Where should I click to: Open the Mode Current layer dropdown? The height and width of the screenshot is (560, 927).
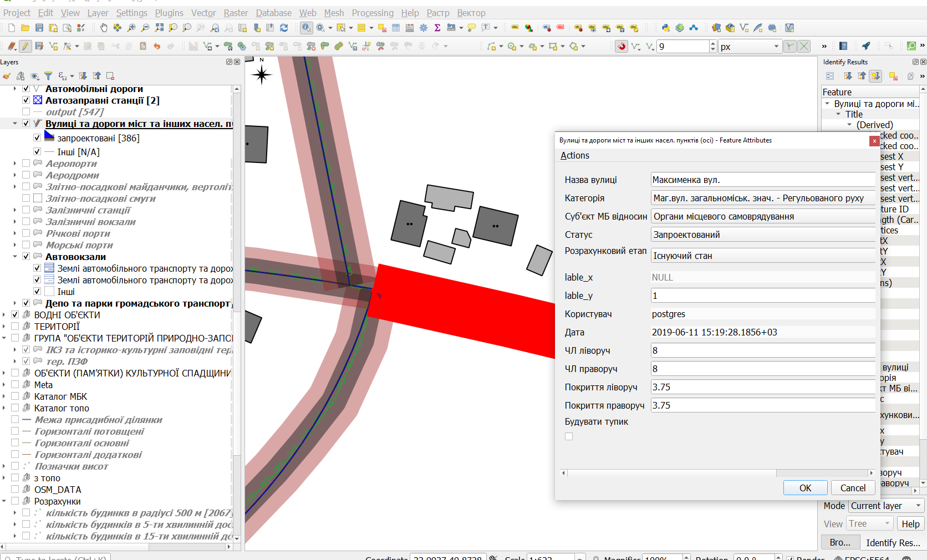click(886, 506)
